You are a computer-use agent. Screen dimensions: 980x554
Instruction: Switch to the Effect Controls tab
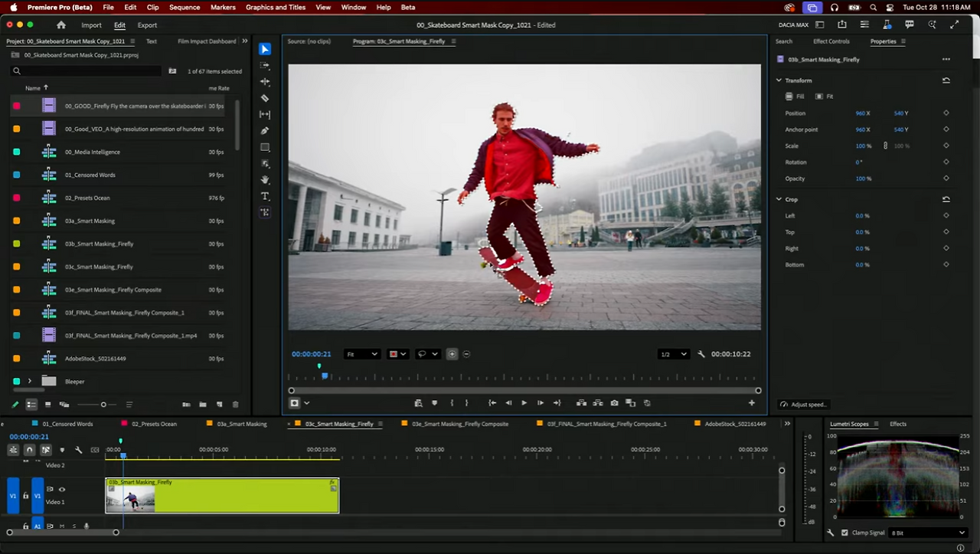click(x=831, y=41)
